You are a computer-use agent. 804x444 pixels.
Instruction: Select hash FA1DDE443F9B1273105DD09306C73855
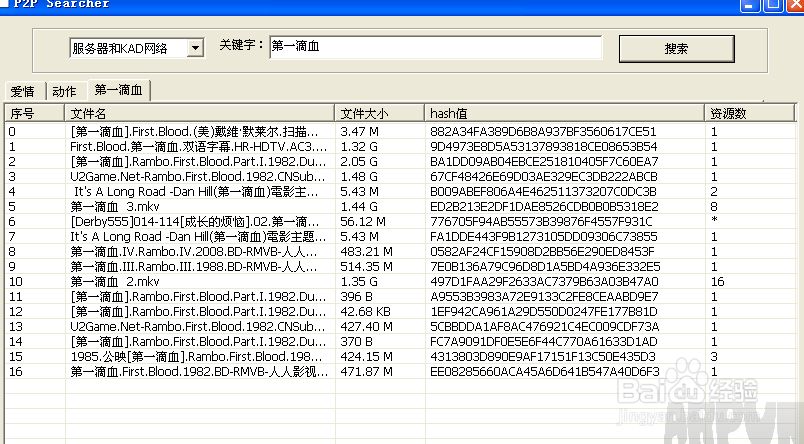pyautogui.click(x=544, y=237)
